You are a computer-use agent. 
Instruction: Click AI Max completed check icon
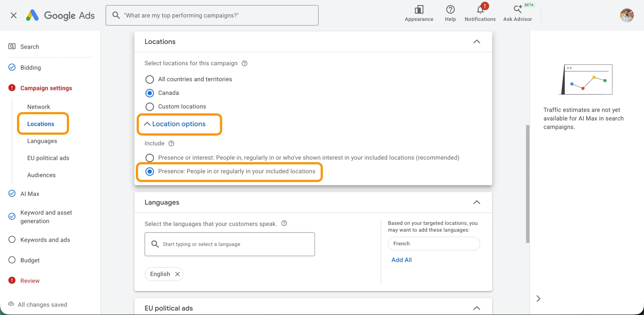pos(12,193)
